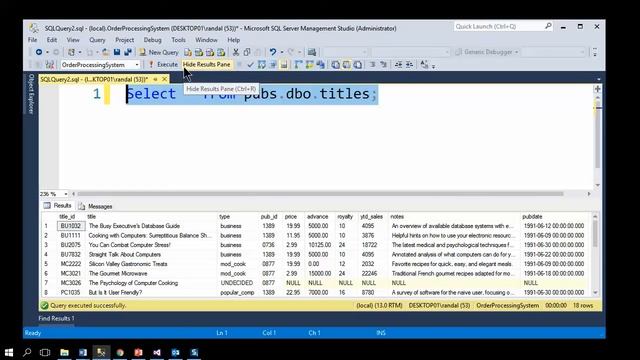Screen dimensions: 640x360
Task: Open the Query Options icon
Action: [x=273, y=64]
